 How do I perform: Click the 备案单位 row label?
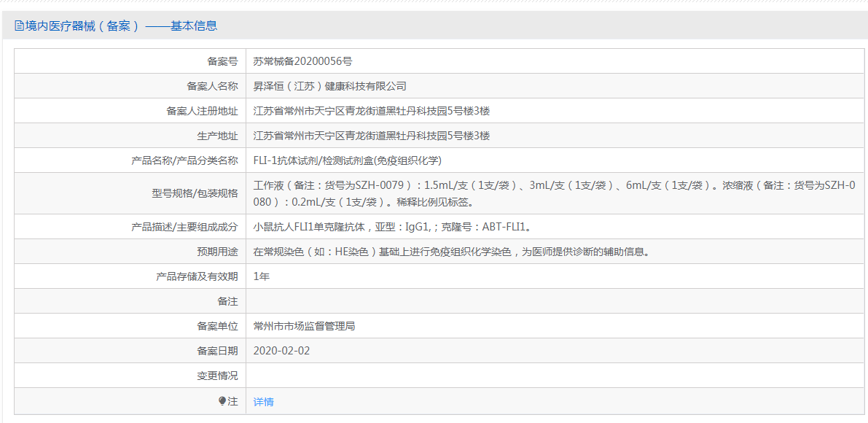tap(218, 326)
